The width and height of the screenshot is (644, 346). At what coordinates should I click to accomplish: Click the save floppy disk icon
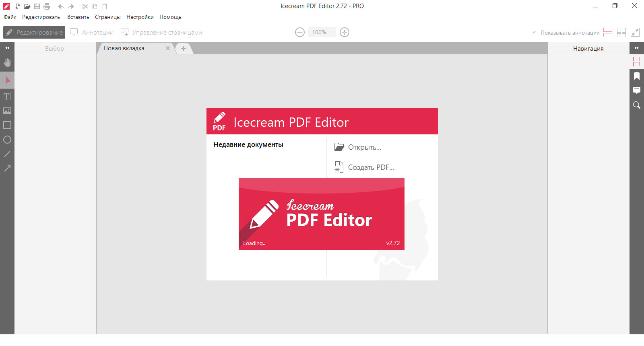coord(37,6)
